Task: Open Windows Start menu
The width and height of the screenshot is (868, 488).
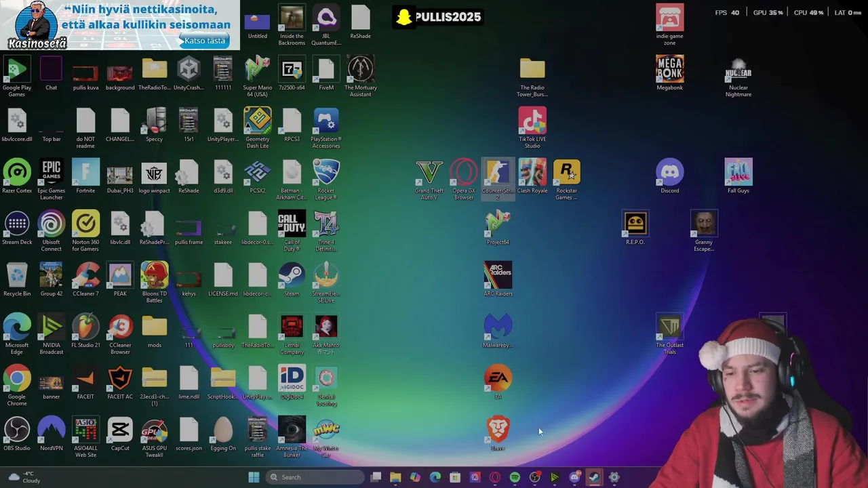Action: pos(254,477)
